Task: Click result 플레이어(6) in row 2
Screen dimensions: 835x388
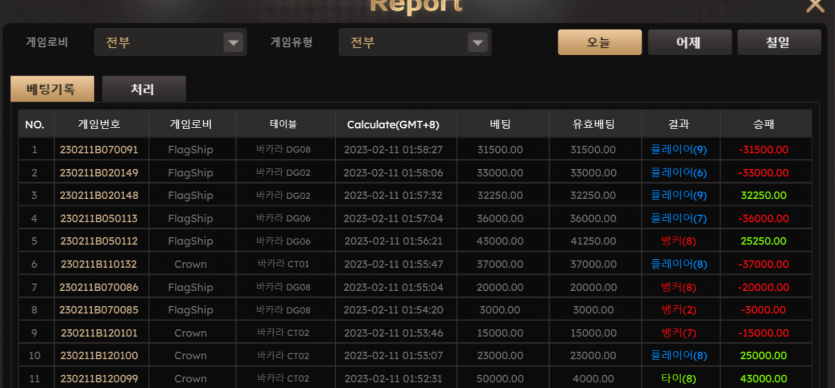Action: click(x=678, y=173)
